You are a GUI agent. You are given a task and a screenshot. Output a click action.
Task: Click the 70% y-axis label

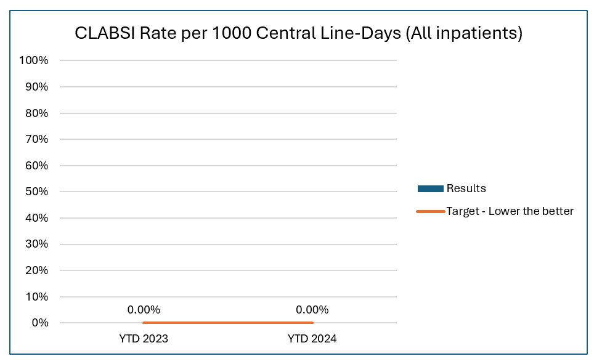pyautogui.click(x=36, y=139)
